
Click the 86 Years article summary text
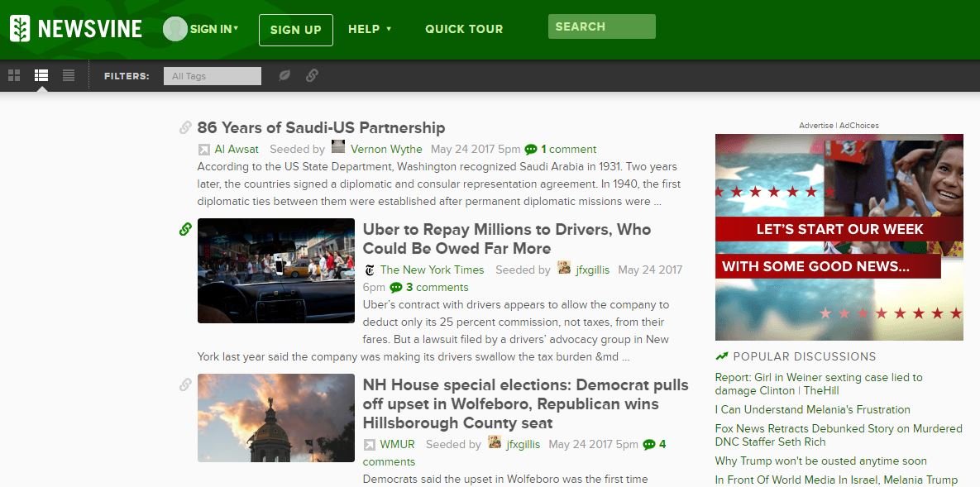pos(439,184)
